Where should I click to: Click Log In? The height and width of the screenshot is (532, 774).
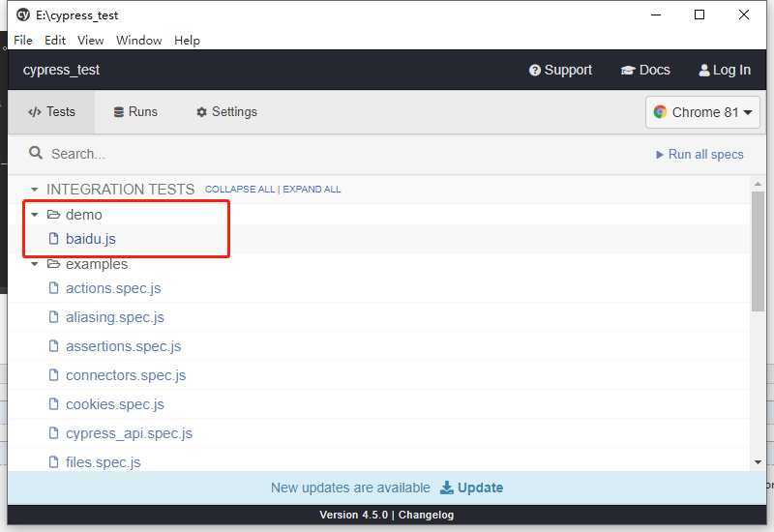coord(725,70)
